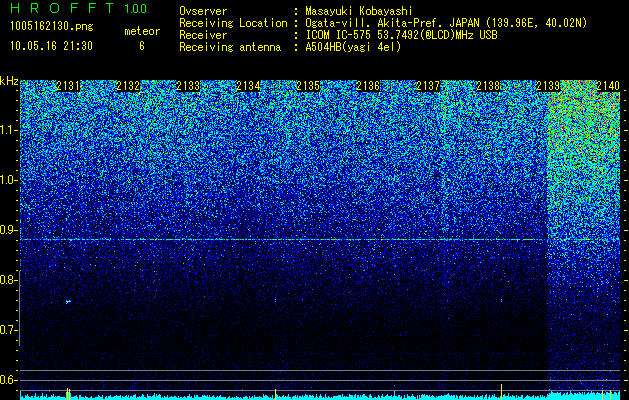Click the 1.1 kHz axis label

pos(9,130)
